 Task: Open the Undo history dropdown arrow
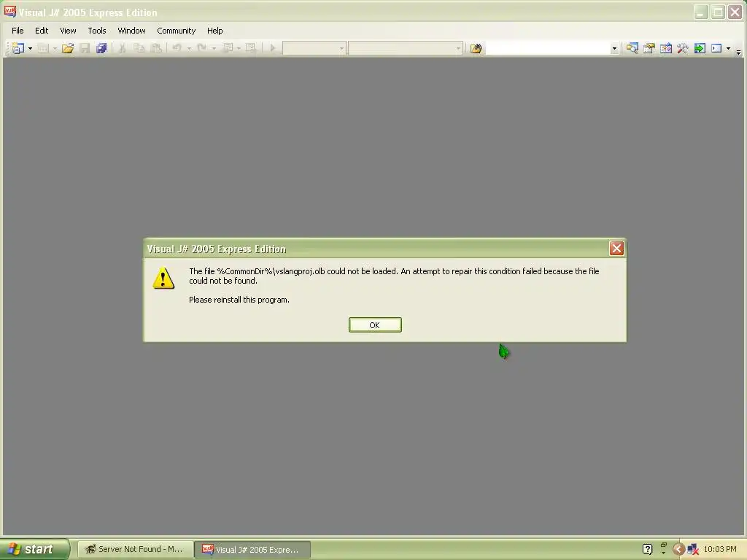(189, 48)
